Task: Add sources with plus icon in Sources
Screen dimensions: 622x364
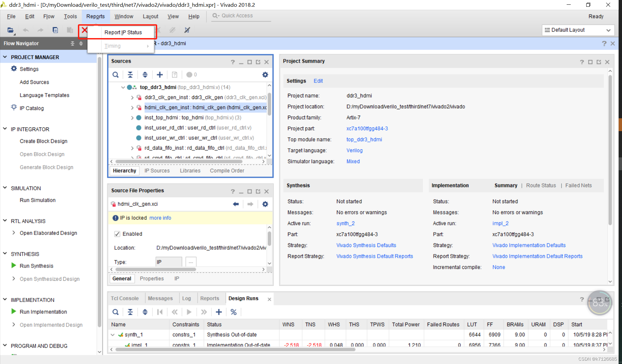Action: tap(160, 75)
